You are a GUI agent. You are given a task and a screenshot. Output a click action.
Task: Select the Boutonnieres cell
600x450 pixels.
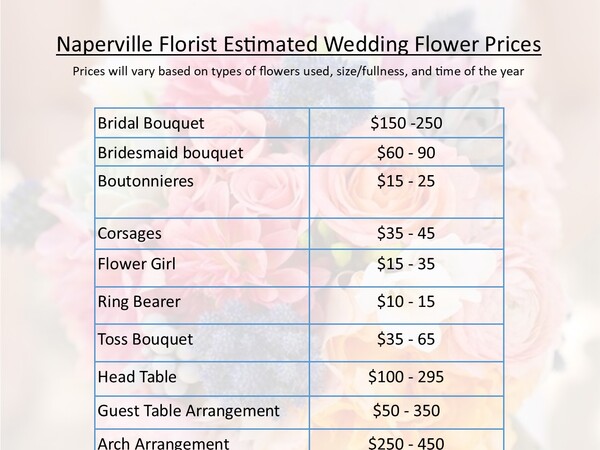pos(202,192)
